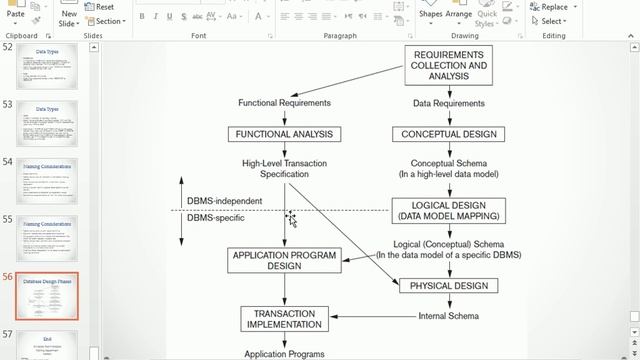The height and width of the screenshot is (360, 640).
Task: Select slide 57 End thumbnail
Action: [47, 345]
